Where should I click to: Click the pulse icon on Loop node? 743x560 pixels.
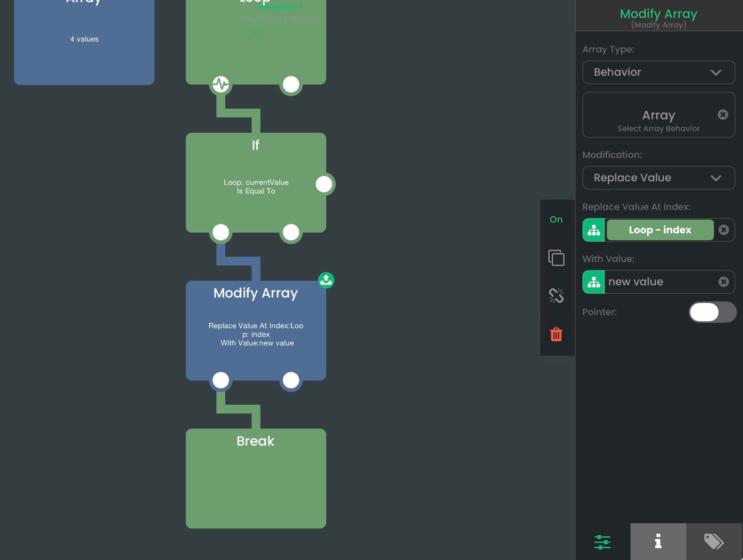221,84
